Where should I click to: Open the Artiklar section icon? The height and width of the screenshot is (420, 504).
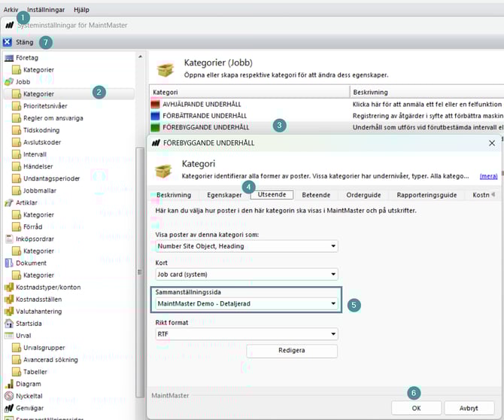[x=9, y=202]
